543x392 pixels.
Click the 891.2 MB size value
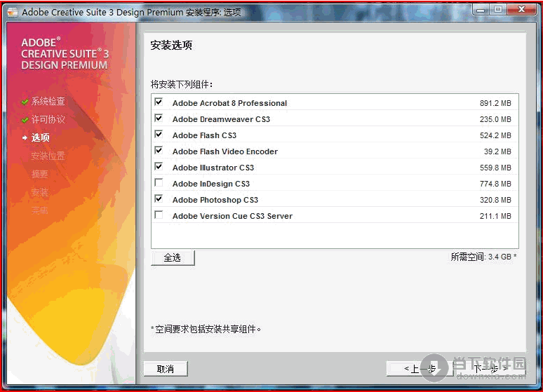click(495, 103)
